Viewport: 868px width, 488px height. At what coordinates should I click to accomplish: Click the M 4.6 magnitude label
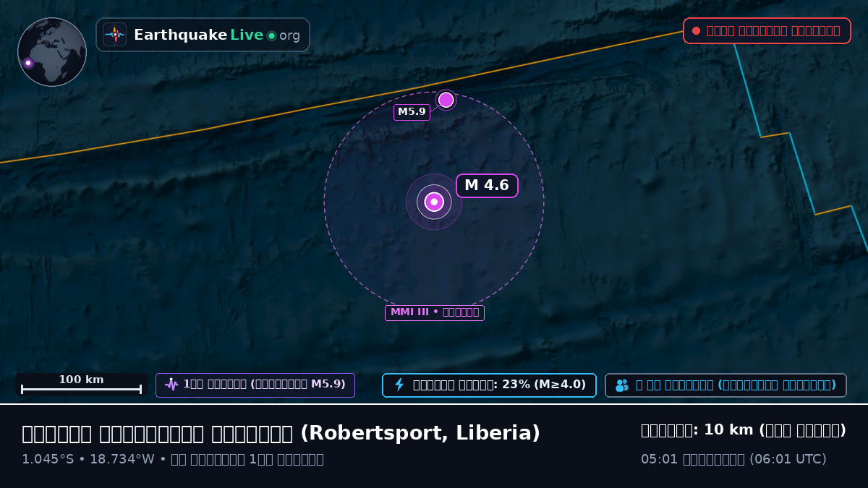coord(487,186)
